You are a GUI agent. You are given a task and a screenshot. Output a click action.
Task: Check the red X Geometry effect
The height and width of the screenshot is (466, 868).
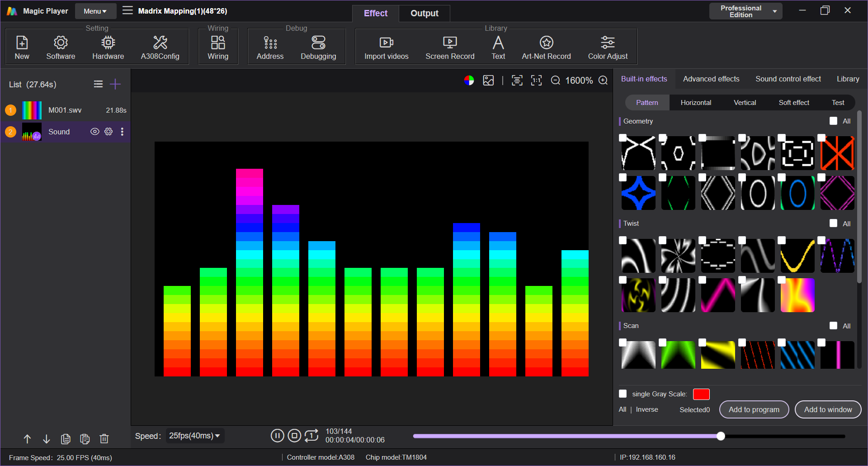point(821,138)
